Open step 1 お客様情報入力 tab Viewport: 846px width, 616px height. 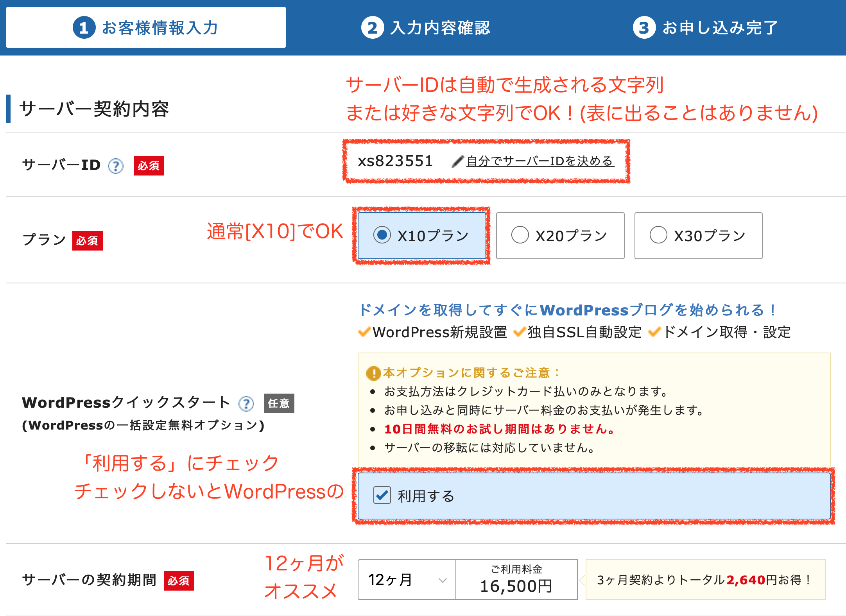(x=146, y=27)
